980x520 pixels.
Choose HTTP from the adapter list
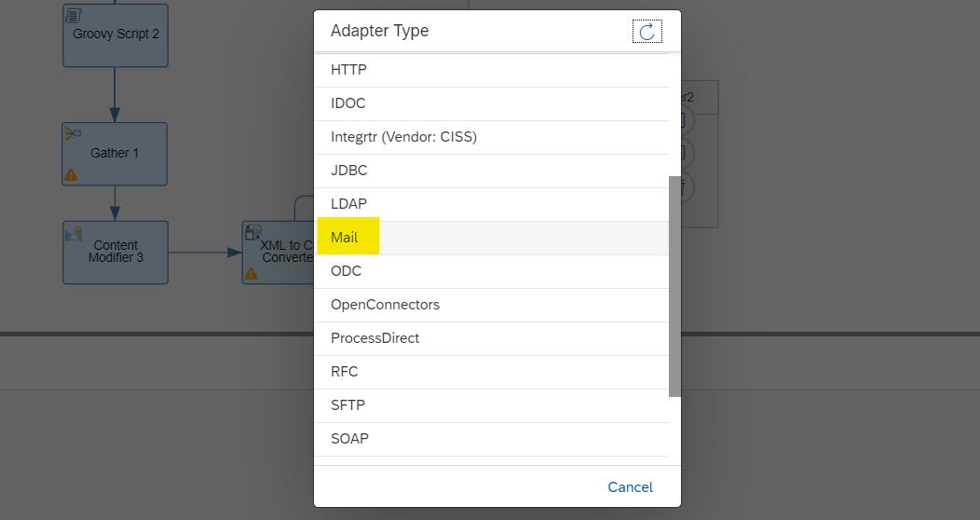(491, 70)
